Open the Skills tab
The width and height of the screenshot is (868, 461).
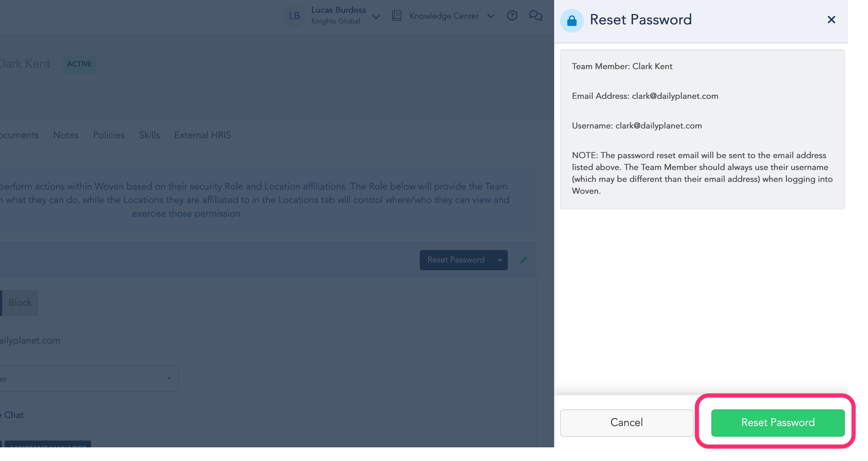[x=149, y=135]
